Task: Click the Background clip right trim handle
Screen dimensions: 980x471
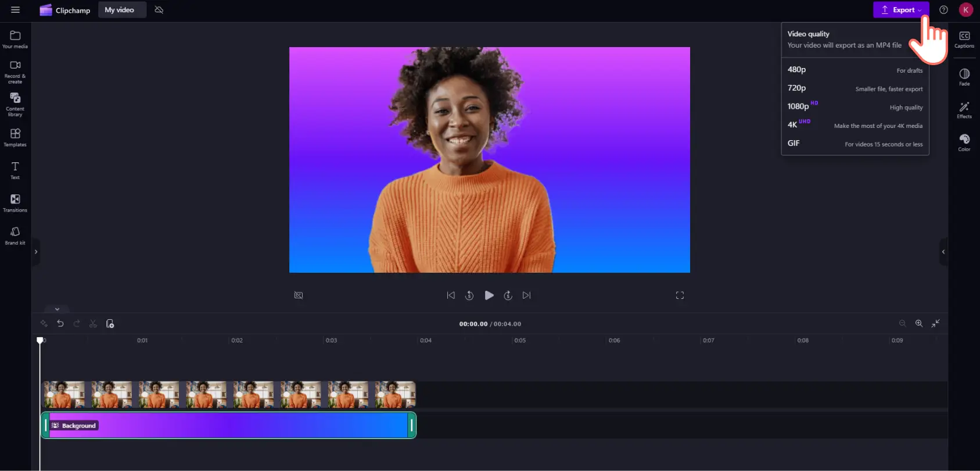Action: point(412,426)
